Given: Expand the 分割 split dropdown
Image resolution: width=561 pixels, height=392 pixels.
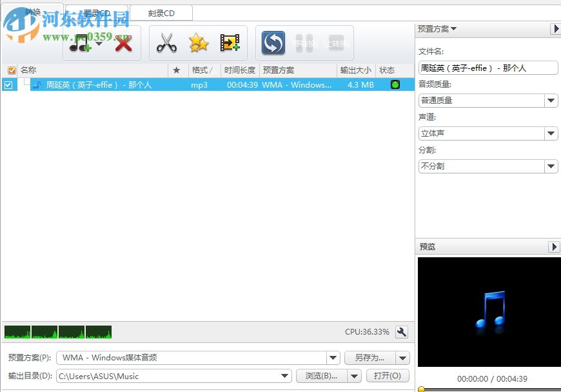Looking at the screenshot, I should [551, 166].
